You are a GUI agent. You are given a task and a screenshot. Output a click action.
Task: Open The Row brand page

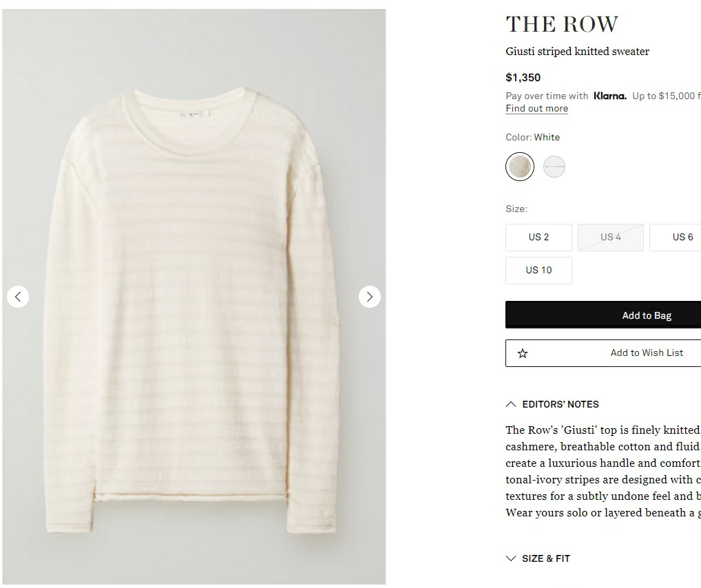(x=562, y=25)
